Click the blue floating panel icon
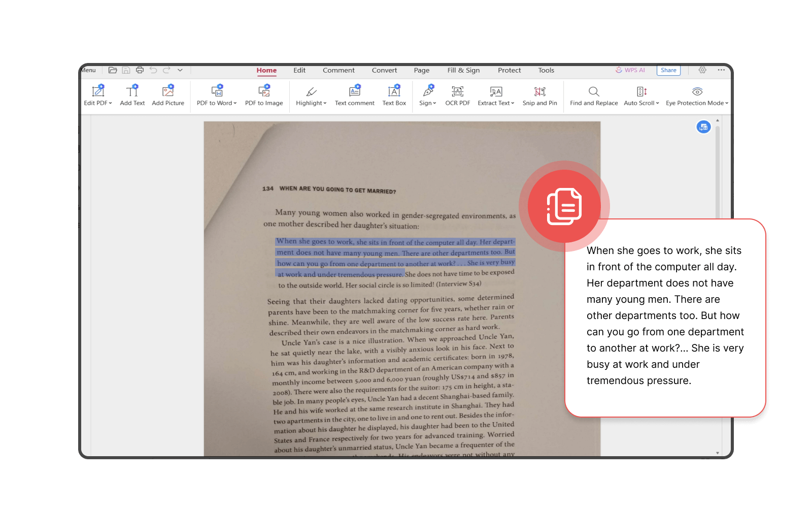 click(x=703, y=127)
